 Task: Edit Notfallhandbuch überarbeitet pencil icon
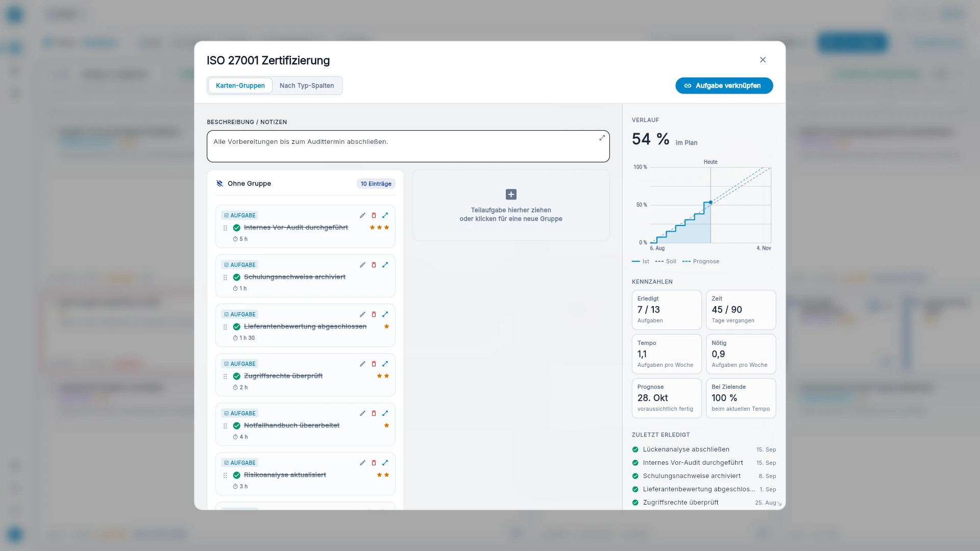click(362, 413)
